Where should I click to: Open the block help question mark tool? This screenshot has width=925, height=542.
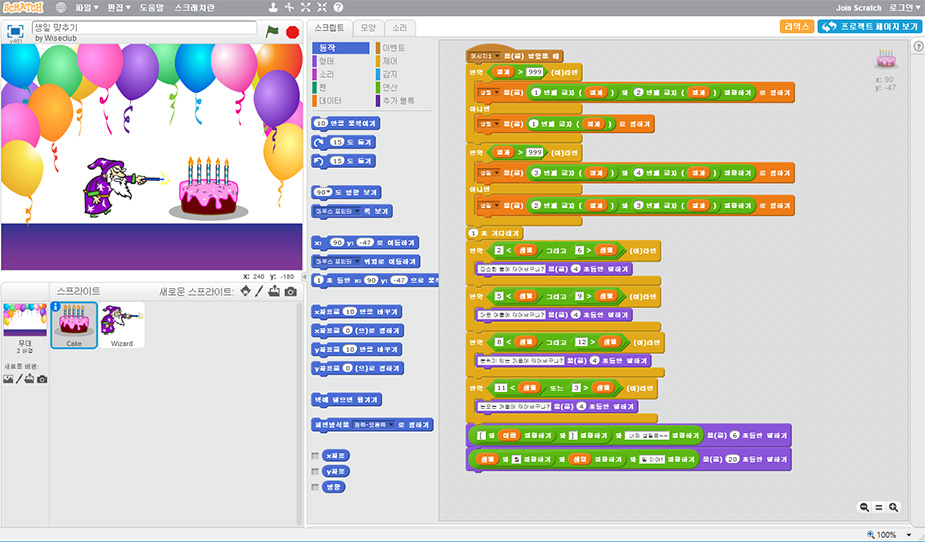click(x=337, y=7)
